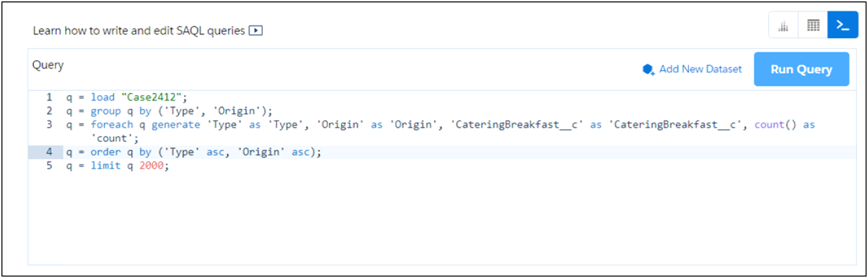Open Learn how to write SAQL queries link
The image size is (868, 278).
pyautogui.click(x=139, y=31)
